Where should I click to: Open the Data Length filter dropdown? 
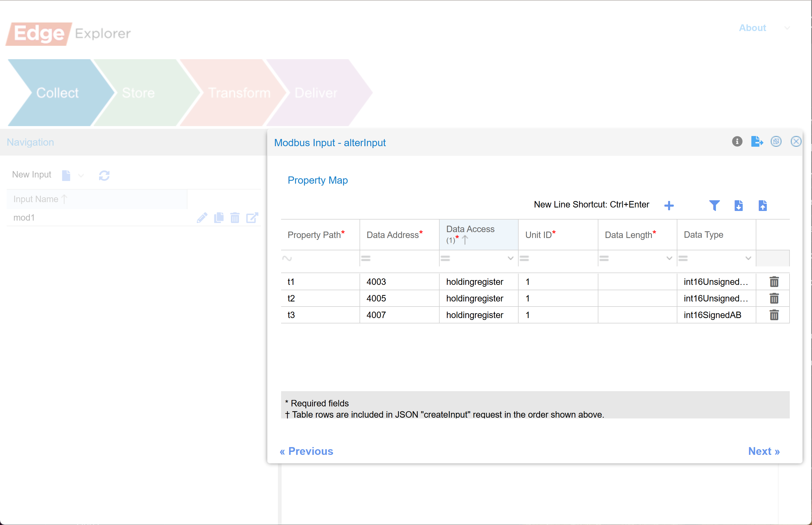point(669,258)
